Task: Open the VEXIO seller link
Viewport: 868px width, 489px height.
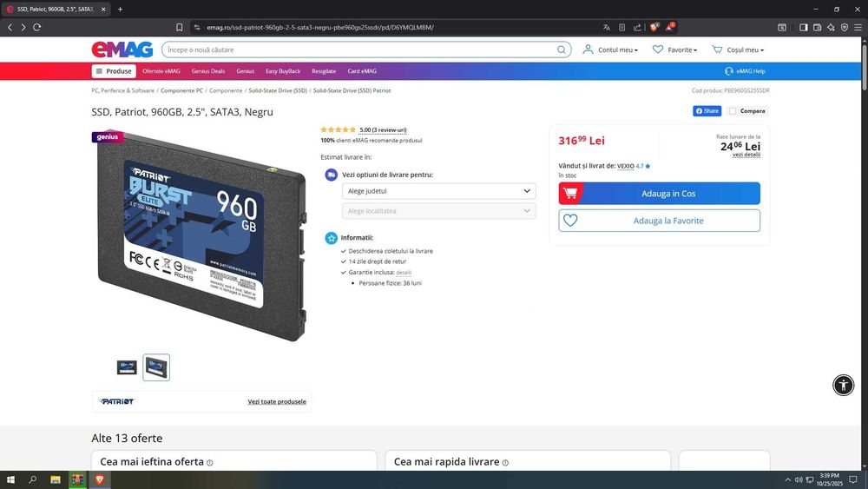Action: 626,166
